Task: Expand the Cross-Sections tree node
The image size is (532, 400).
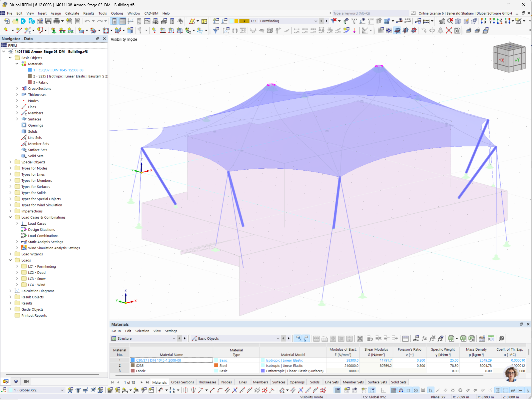Action: (x=17, y=88)
